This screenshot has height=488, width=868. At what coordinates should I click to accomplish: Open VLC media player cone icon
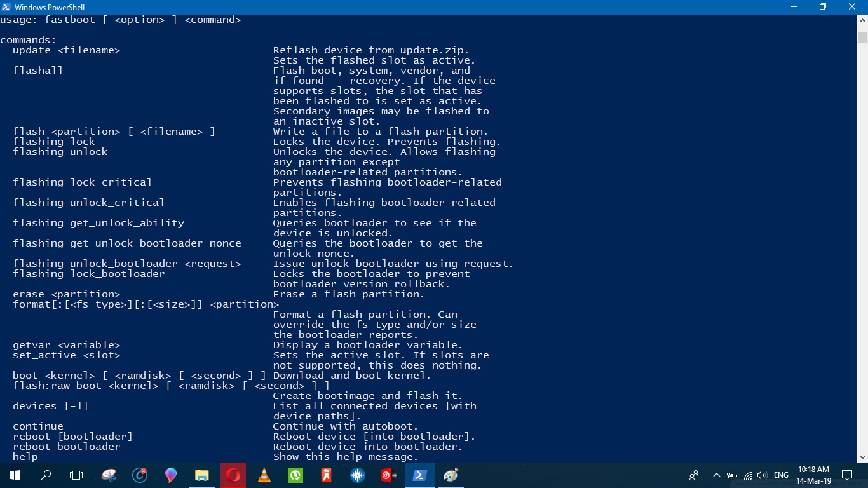click(x=264, y=475)
